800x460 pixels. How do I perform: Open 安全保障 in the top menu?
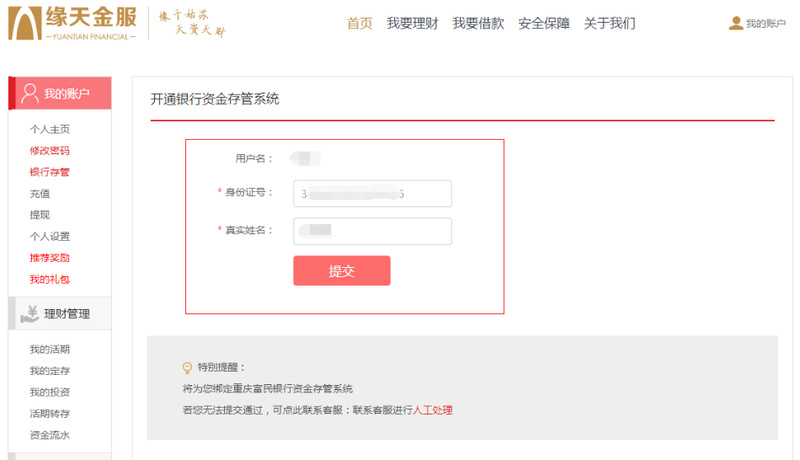pyautogui.click(x=544, y=23)
